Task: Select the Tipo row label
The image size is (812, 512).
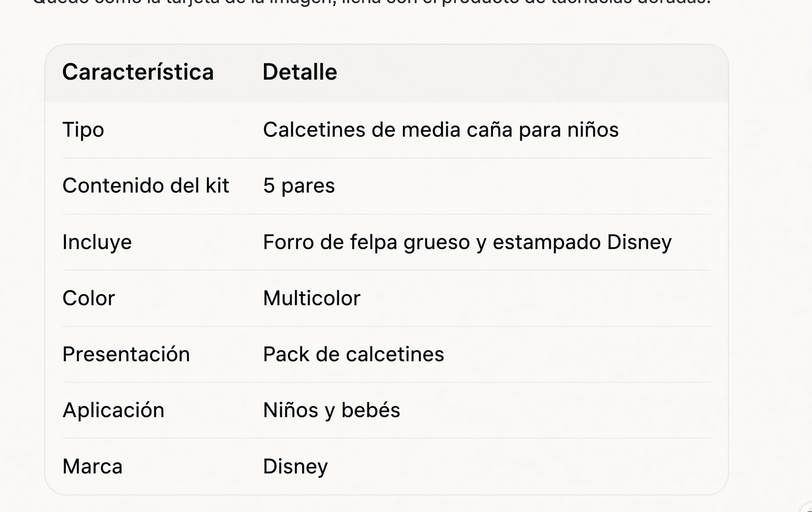Action: 83,130
